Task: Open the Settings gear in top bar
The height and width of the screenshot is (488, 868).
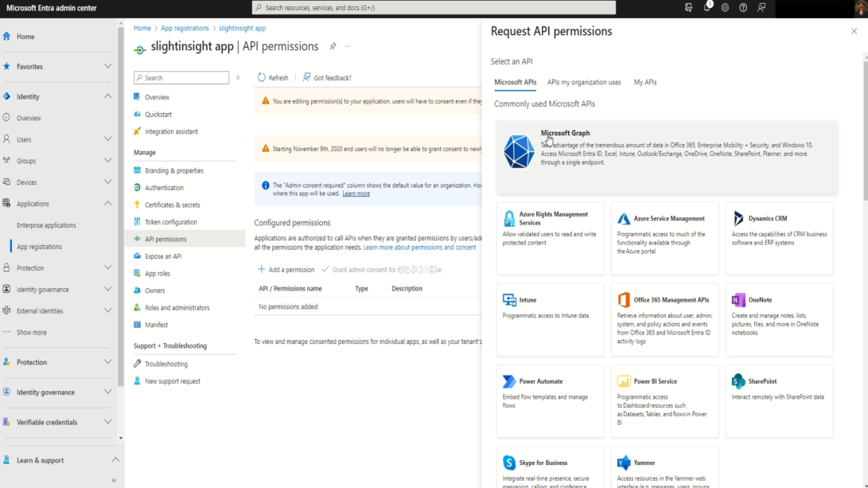Action: [724, 8]
